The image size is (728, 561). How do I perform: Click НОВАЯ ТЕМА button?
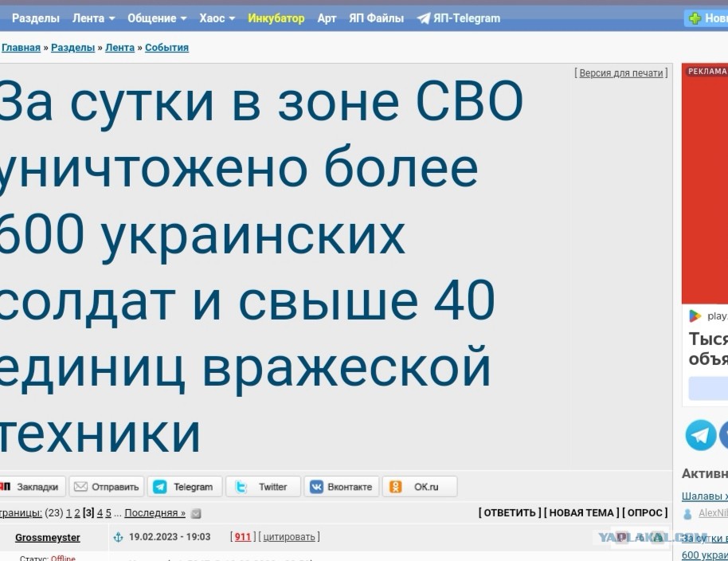(x=581, y=512)
